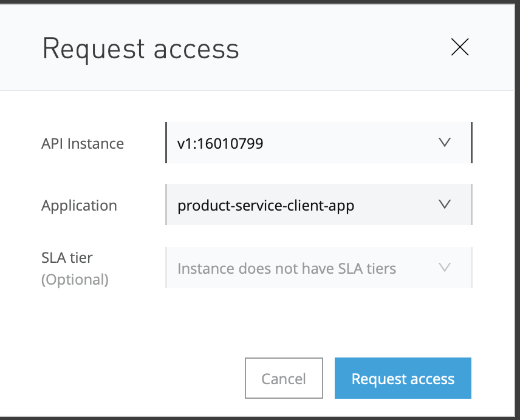Click the "Request access" dialog title
Image resolution: width=520 pixels, height=420 pixels.
tap(140, 49)
